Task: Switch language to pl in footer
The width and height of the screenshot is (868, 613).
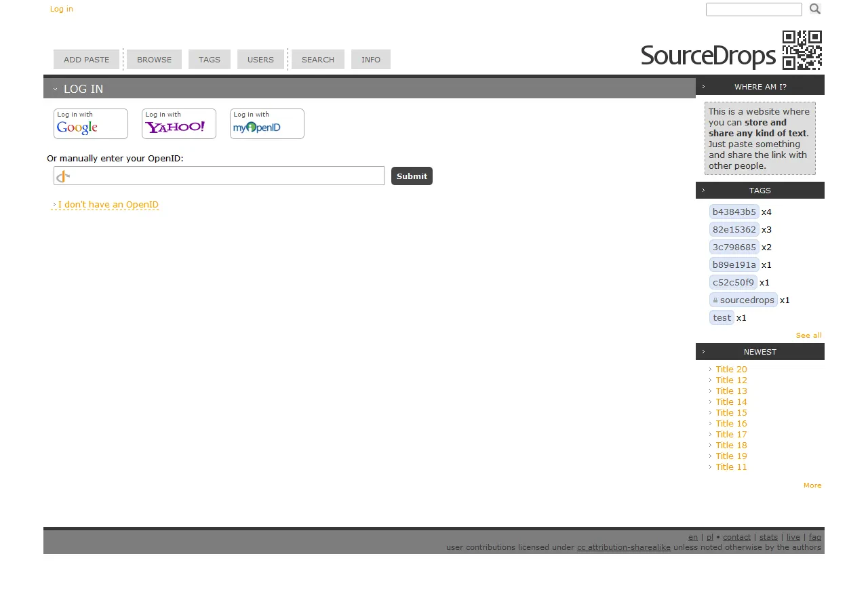Action: [x=710, y=537]
